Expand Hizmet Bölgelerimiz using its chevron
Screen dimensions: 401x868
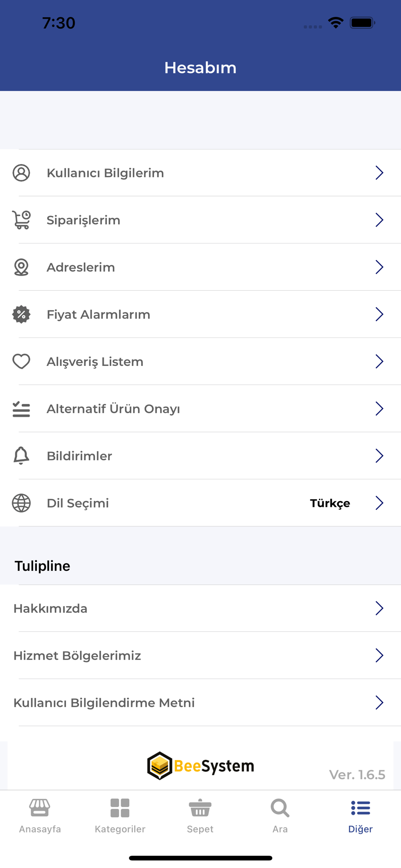(x=379, y=655)
